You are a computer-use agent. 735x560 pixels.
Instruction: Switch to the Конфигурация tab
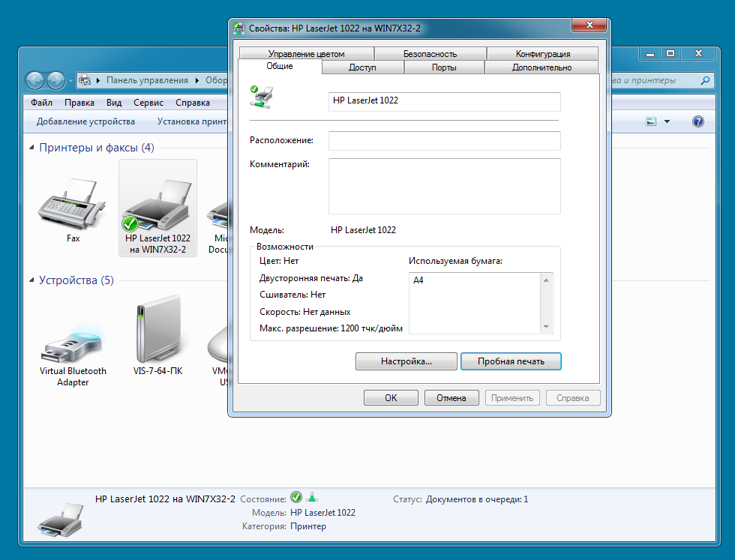pos(543,53)
